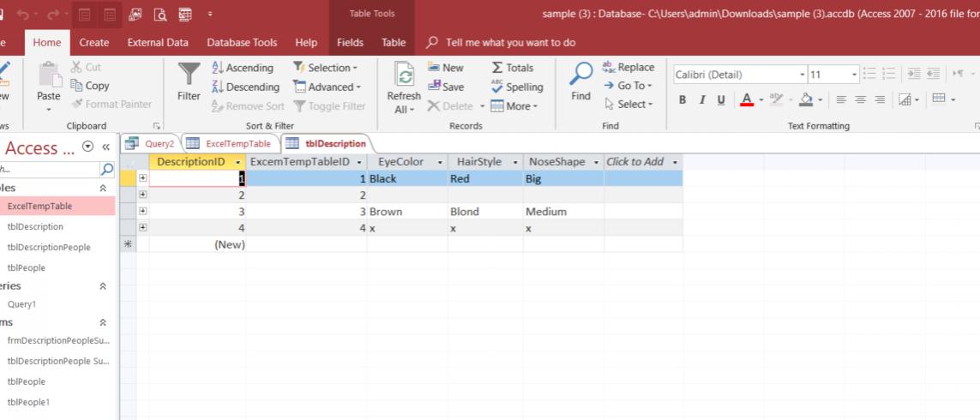This screenshot has height=420, width=980.
Task: Open Find magnifier in ribbon
Action: (x=580, y=78)
